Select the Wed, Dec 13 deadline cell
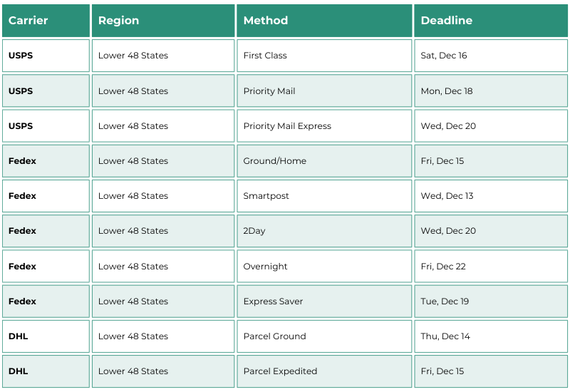Screen dimensions: 570x392 click(x=491, y=196)
